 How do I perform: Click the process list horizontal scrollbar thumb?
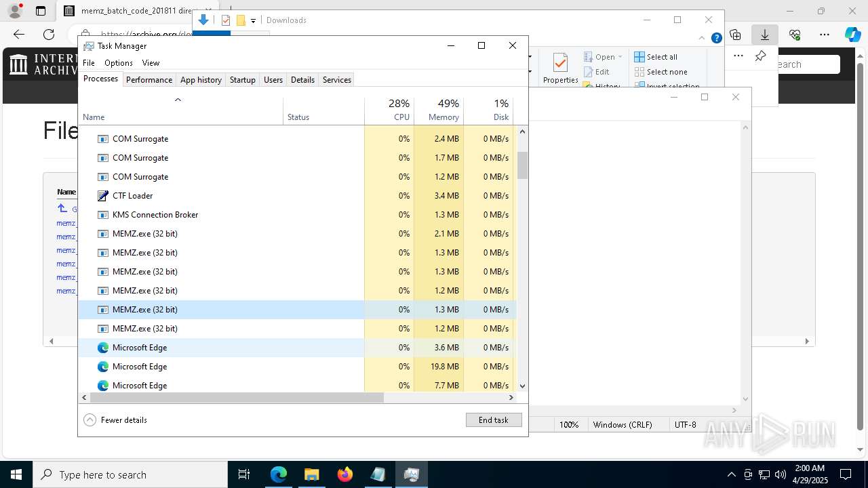tap(237, 398)
